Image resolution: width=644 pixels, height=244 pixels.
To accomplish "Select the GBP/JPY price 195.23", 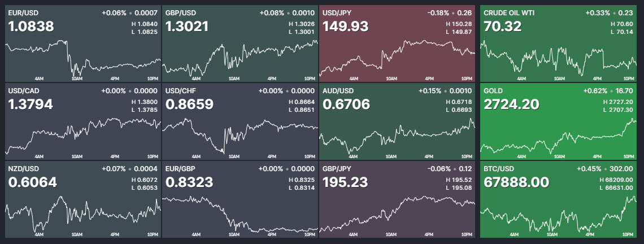I will [345, 182].
